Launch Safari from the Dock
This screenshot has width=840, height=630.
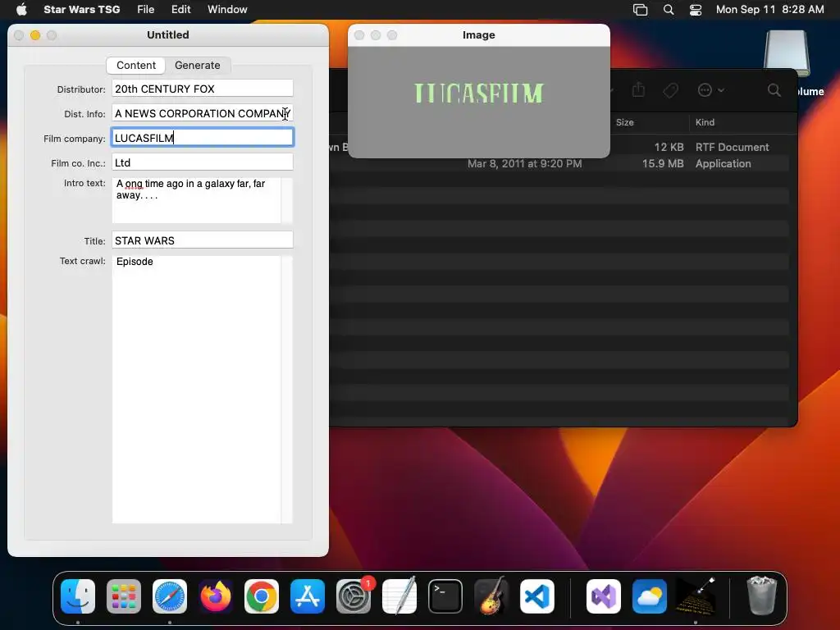170,596
